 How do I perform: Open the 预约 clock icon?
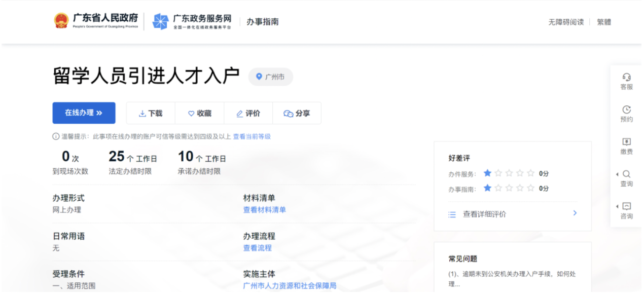coord(626,109)
